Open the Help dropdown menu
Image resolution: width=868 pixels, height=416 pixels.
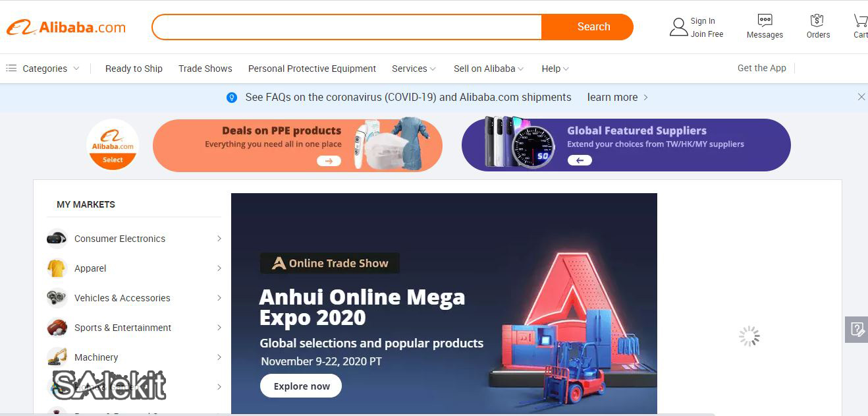tap(555, 69)
